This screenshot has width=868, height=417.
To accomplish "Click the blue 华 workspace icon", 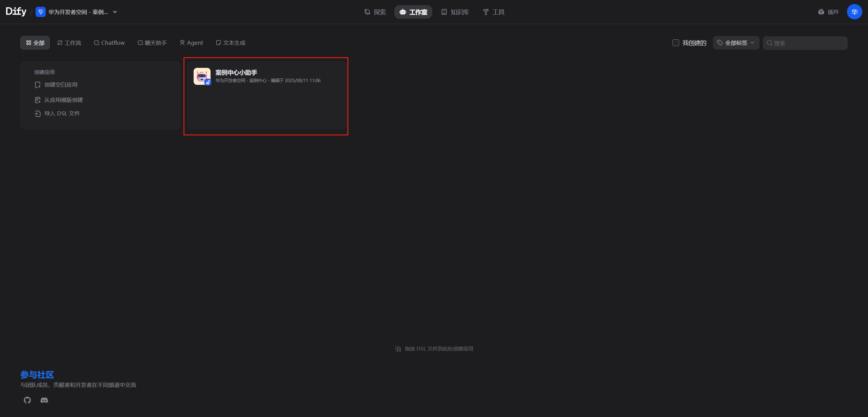I will click(x=40, y=12).
